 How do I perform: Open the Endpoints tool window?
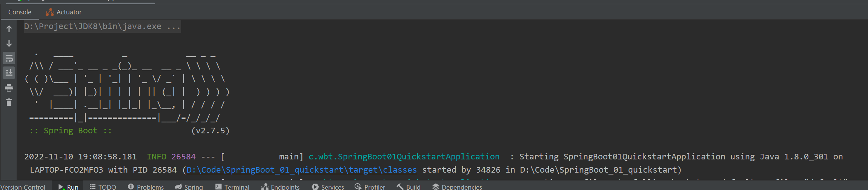coord(280,187)
